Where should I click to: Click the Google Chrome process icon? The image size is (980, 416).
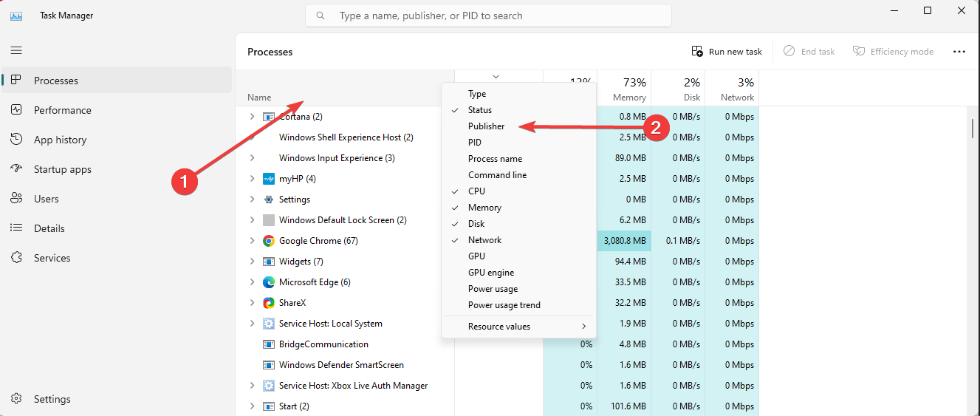click(x=269, y=241)
